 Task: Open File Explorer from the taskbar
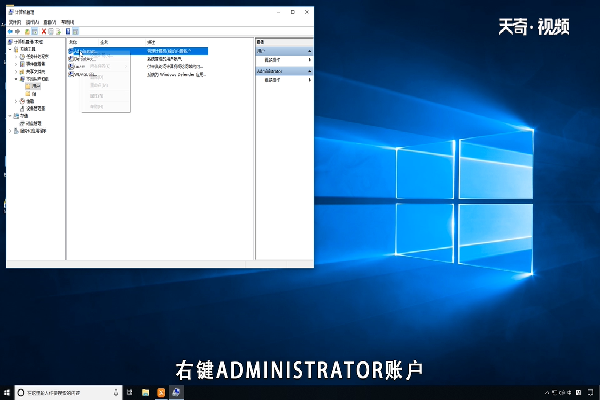click(x=145, y=392)
